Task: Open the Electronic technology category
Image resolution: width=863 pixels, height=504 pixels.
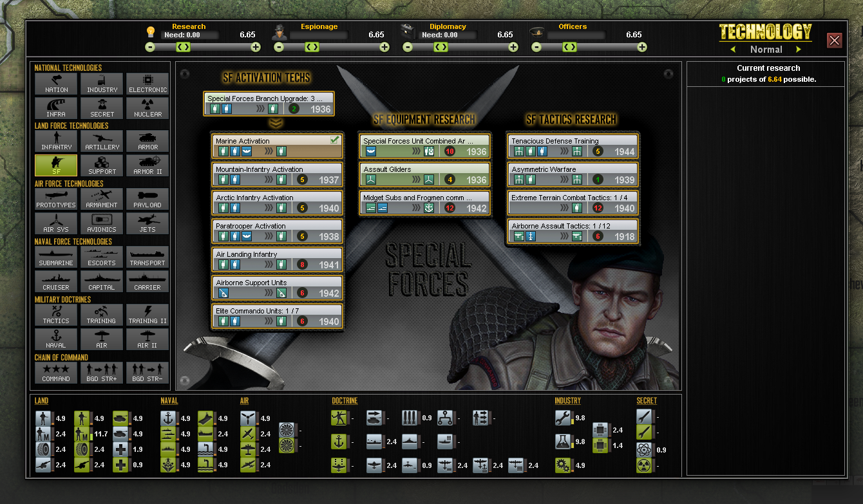Action: point(147,84)
